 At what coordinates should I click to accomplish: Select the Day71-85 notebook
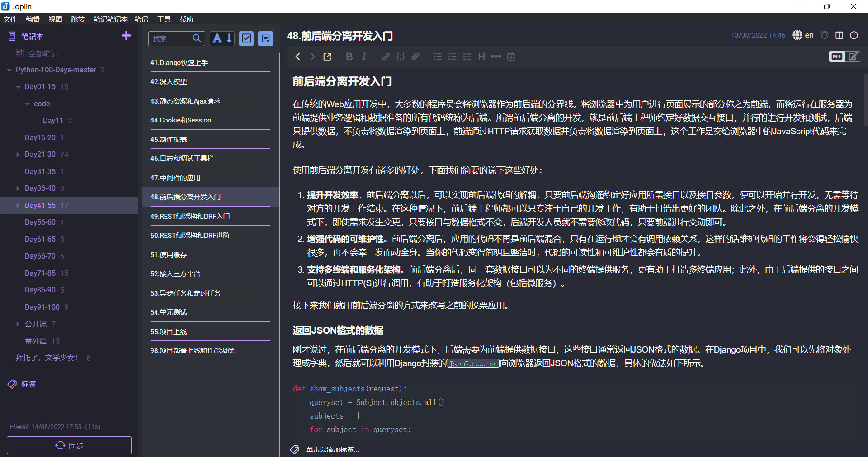point(40,273)
